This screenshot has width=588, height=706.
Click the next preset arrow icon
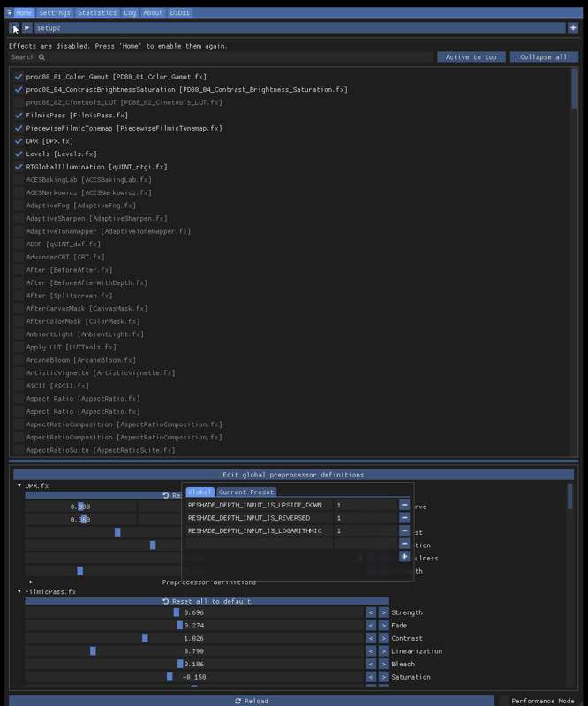tap(27, 28)
